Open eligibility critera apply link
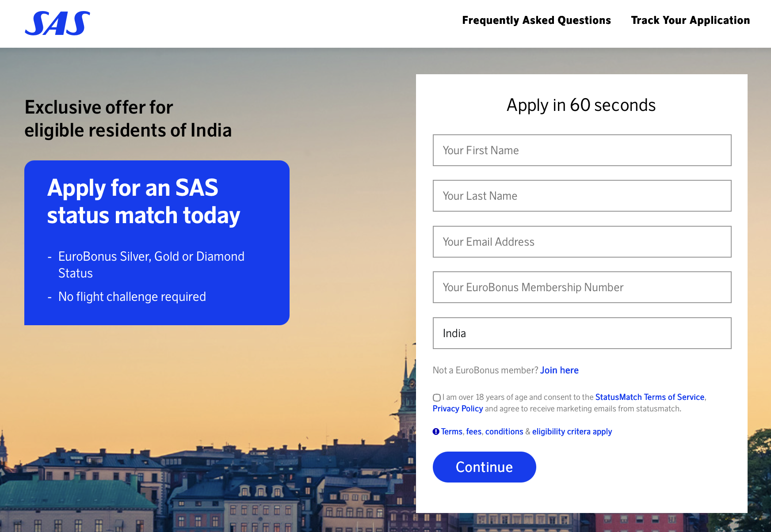Viewport: 771px width, 532px height. pos(572,432)
